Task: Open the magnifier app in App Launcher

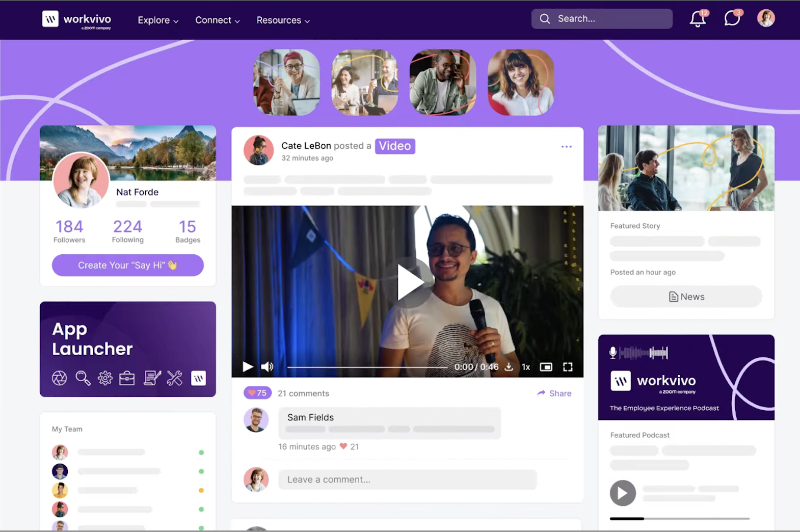Action: (83, 378)
